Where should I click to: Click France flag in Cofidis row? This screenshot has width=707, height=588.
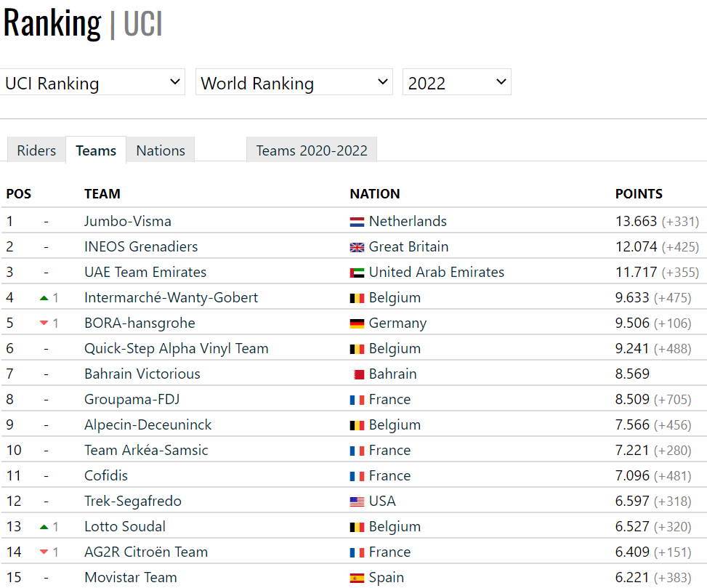click(357, 477)
